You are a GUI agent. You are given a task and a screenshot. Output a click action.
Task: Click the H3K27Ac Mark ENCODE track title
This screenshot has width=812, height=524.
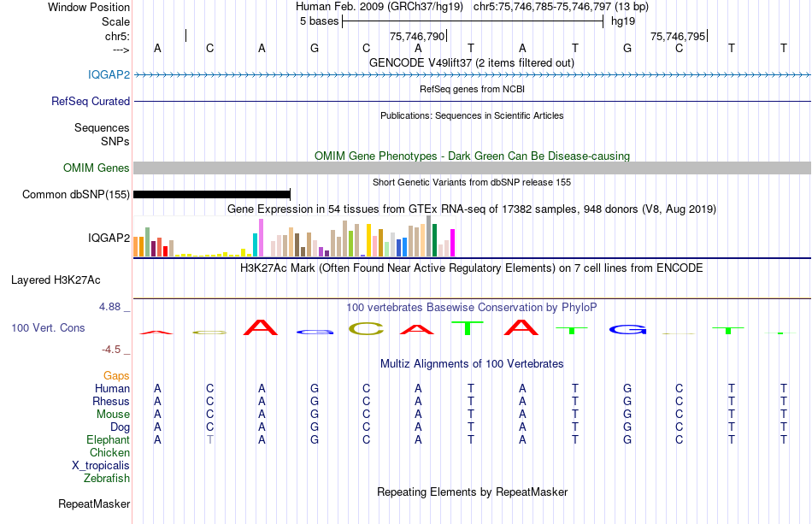pyautogui.click(x=472, y=268)
